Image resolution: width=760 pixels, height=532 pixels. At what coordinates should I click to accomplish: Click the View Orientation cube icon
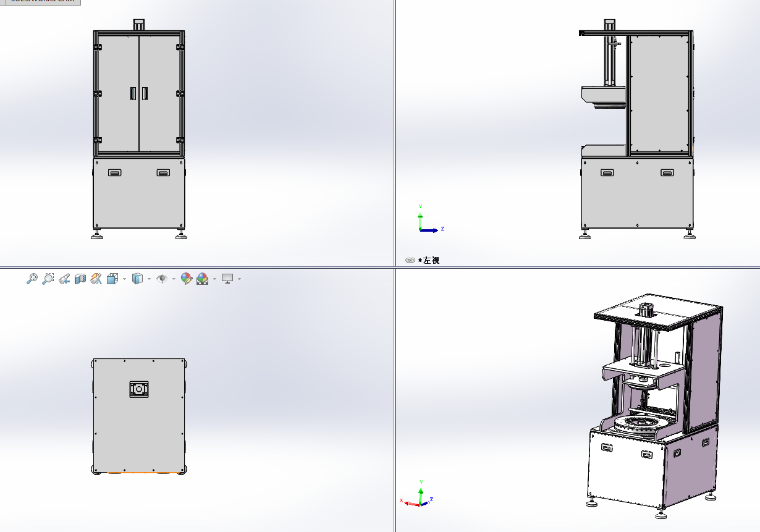[x=112, y=279]
